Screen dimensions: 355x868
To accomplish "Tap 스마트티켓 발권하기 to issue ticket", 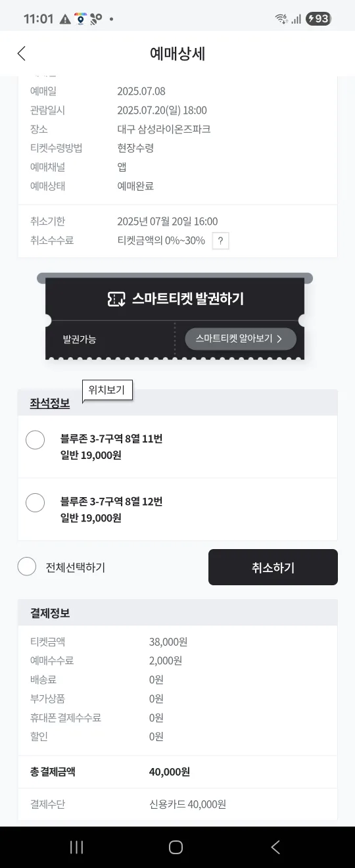I will click(176, 299).
